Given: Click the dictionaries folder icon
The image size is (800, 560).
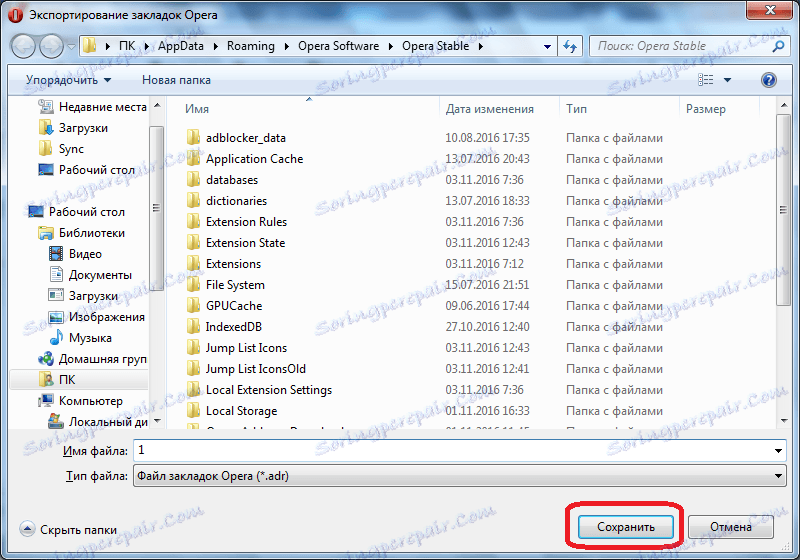Looking at the screenshot, I should pyautogui.click(x=193, y=200).
